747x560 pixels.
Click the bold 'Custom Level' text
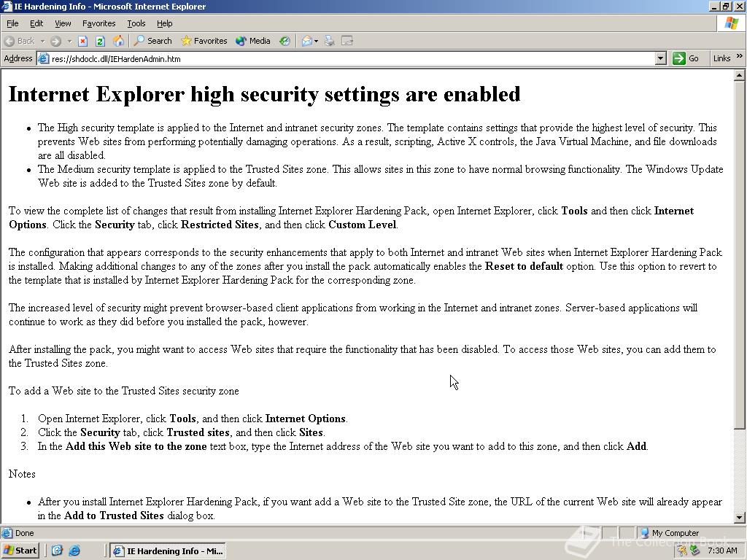(x=363, y=225)
